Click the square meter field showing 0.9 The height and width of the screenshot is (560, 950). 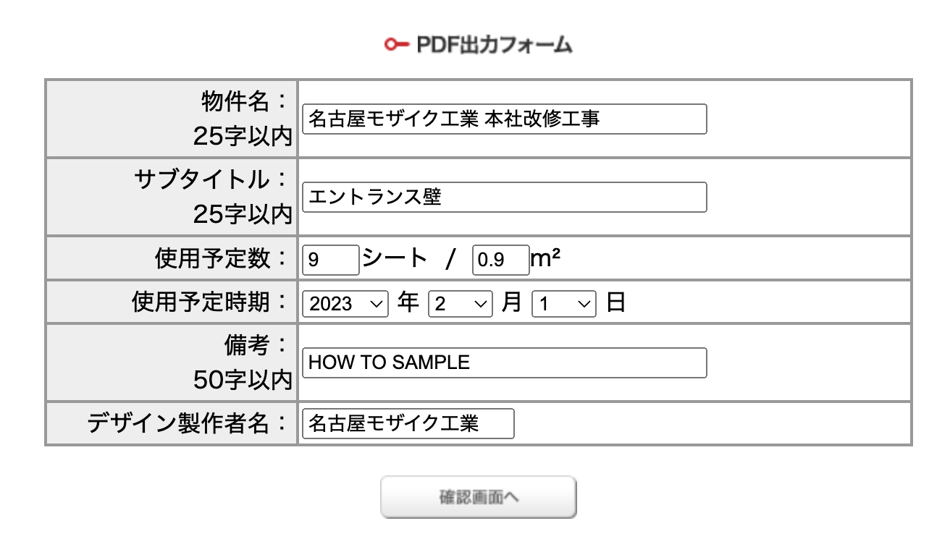coord(501,260)
